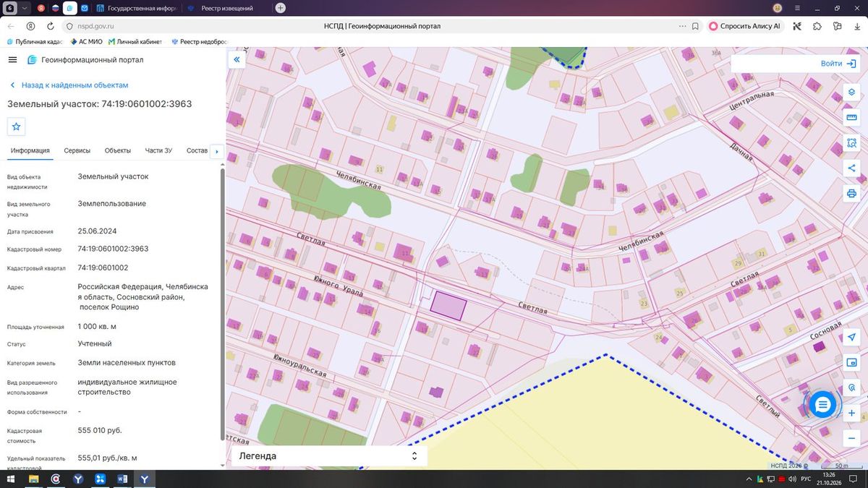Open the Части ЗУ tab
Image resolution: width=868 pixels, height=488 pixels.
point(158,150)
